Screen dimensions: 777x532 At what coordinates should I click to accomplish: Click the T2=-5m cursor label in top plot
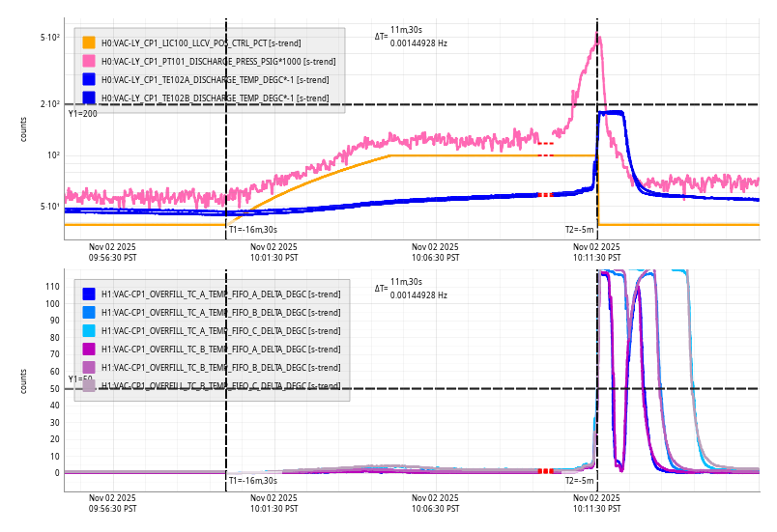click(x=579, y=230)
